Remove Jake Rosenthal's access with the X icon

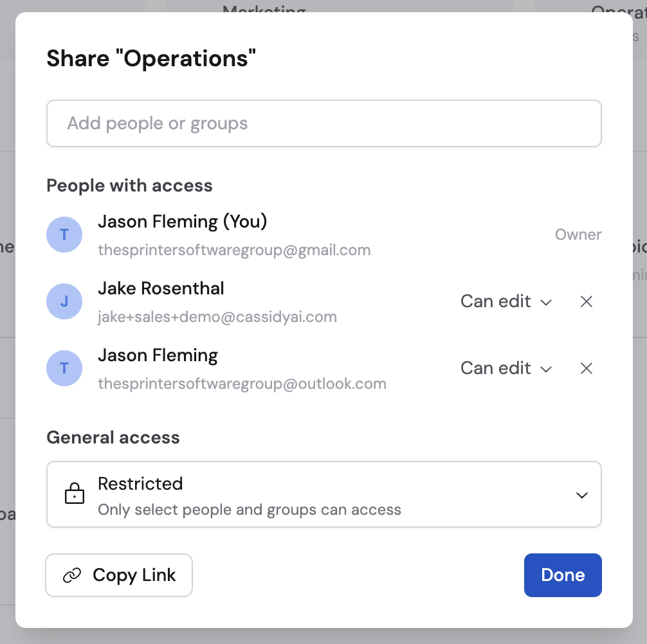587,301
